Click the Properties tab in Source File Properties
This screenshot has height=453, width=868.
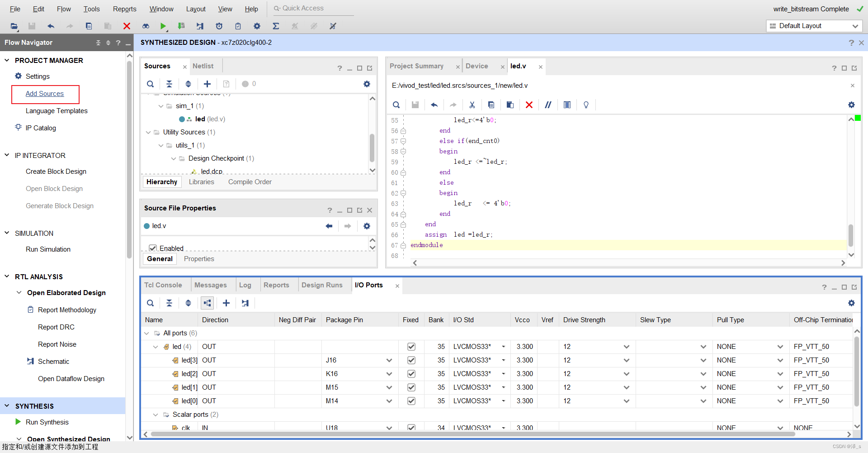tap(199, 259)
